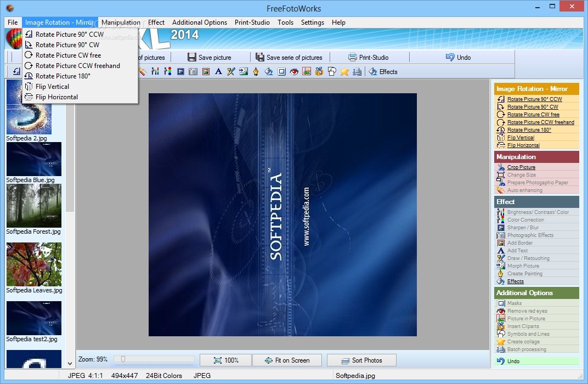Open the Draw/Retouching toolbar icon

[231, 71]
